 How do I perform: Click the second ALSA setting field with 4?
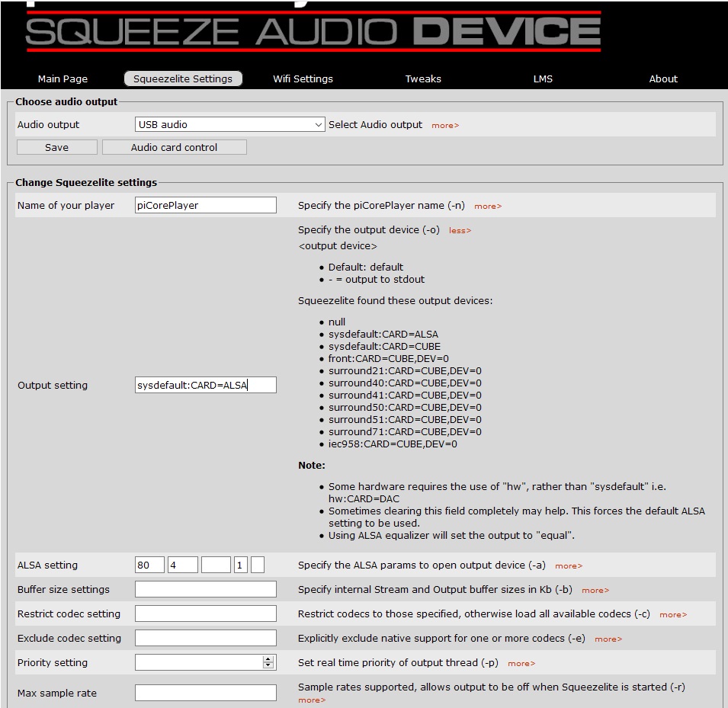click(183, 565)
